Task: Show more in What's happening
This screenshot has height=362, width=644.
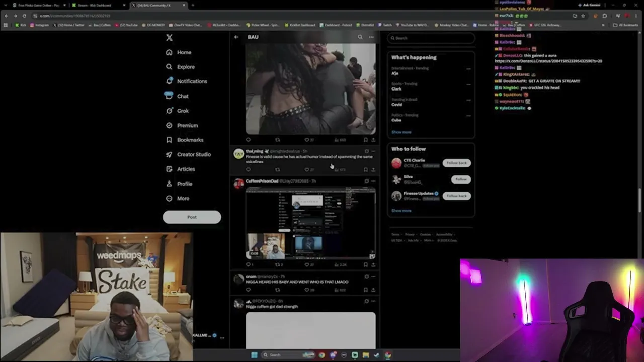Action: pos(401,132)
